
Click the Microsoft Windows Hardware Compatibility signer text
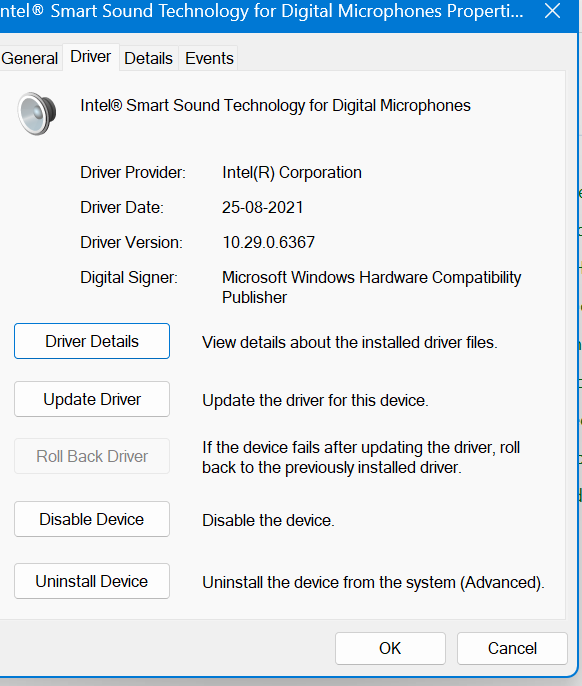(x=372, y=287)
